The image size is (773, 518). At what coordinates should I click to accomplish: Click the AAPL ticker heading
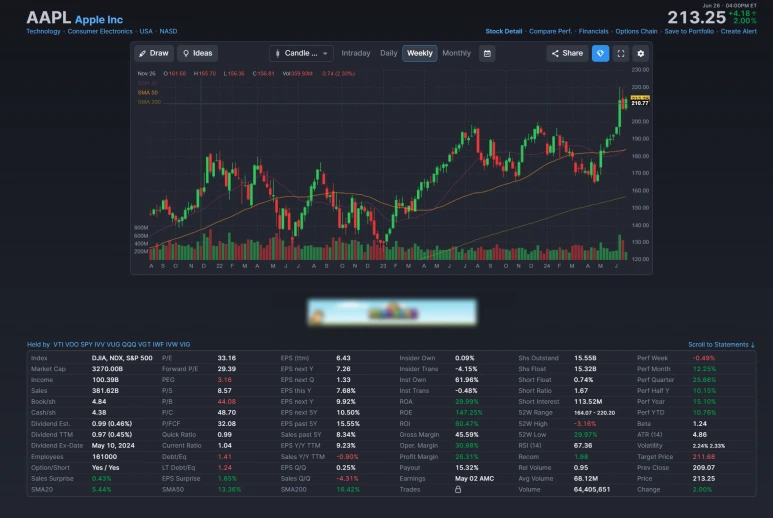tap(48, 18)
